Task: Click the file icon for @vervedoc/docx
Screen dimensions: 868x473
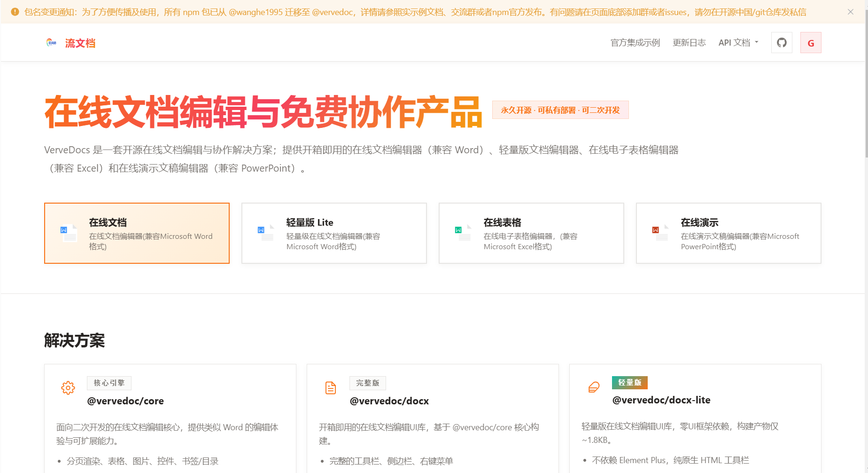Action: point(331,388)
